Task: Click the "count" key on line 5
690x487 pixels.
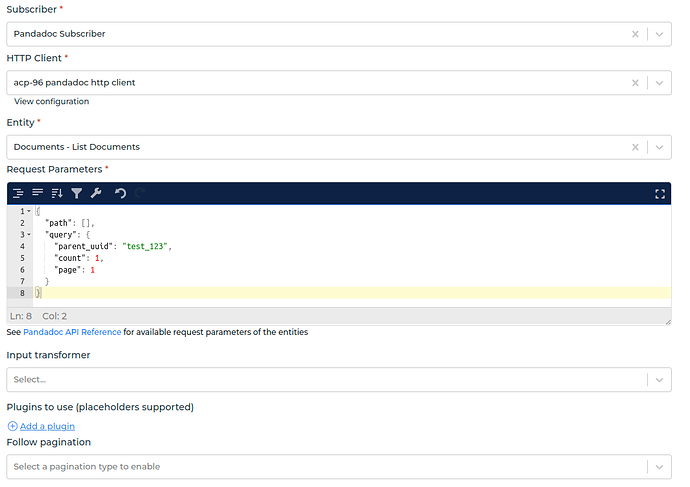Action: tap(70, 258)
